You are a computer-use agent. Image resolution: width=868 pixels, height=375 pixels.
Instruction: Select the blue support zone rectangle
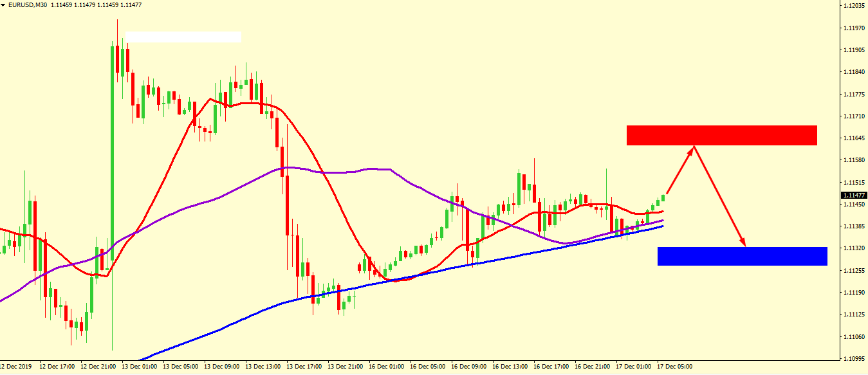(x=742, y=256)
